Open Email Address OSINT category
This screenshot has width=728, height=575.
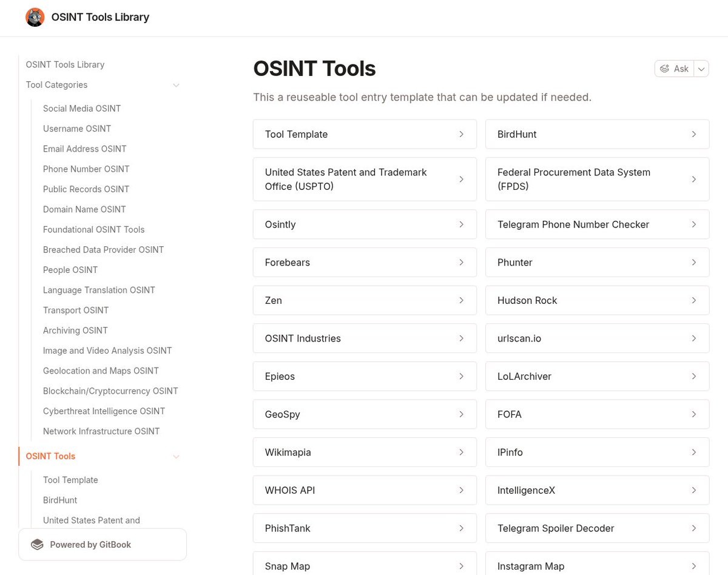[x=85, y=149]
